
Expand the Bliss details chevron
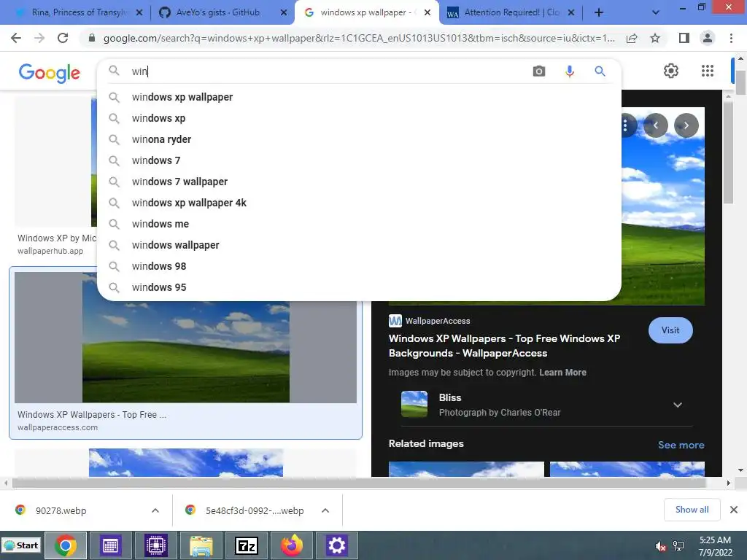[678, 405]
